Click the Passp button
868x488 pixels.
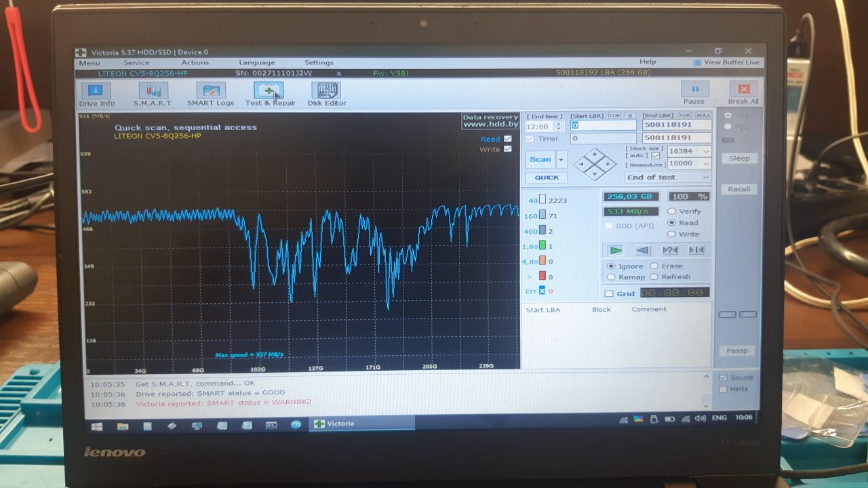(737, 350)
